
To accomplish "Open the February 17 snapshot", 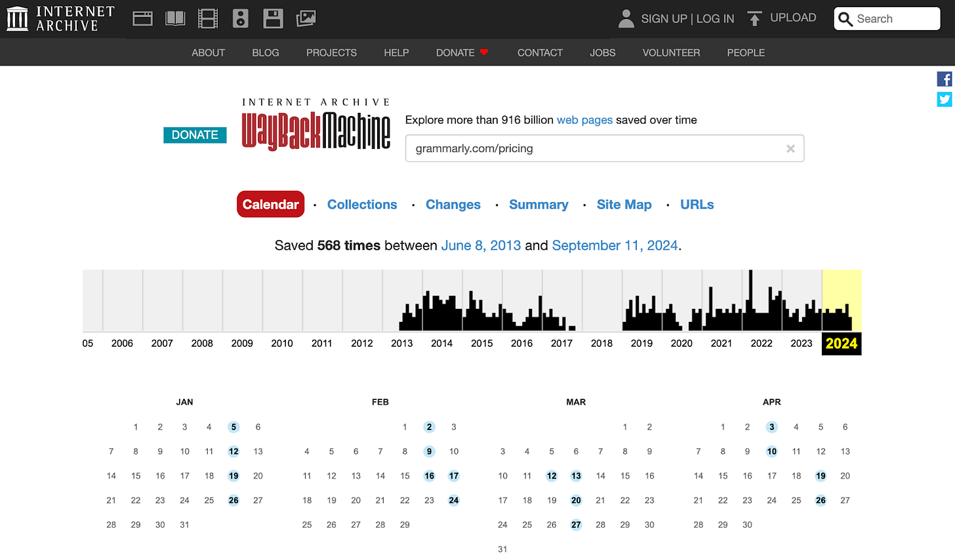I will (454, 476).
